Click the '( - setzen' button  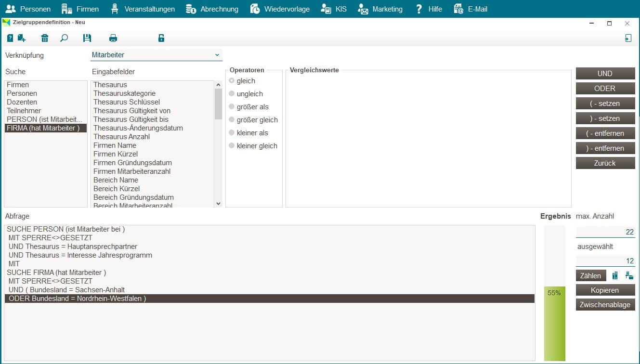[605, 104]
